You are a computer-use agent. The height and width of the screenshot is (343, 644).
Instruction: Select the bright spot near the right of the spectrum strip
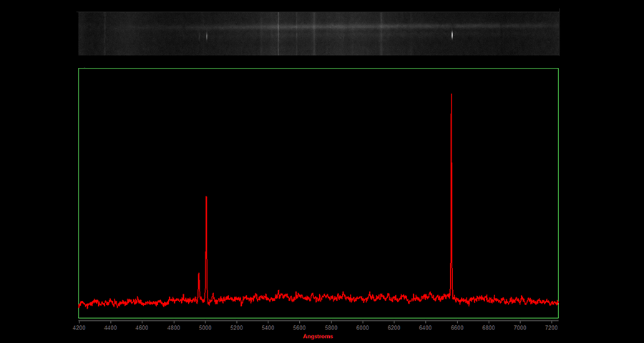pos(452,34)
